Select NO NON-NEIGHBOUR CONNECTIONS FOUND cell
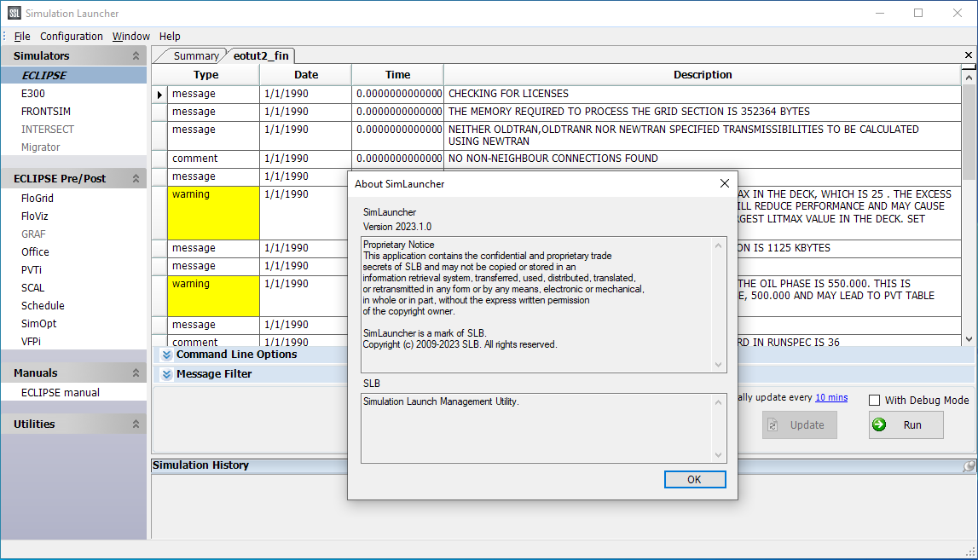Screen dimensions: 978x560 point(703,159)
